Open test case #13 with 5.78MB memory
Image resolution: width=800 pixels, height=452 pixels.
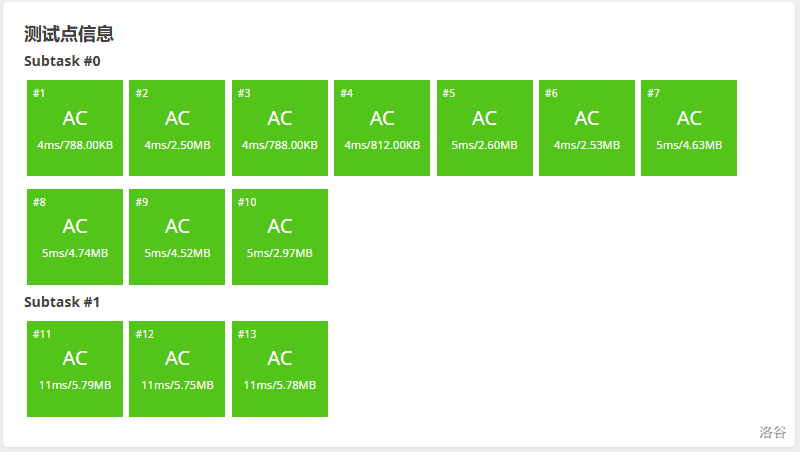coord(280,369)
